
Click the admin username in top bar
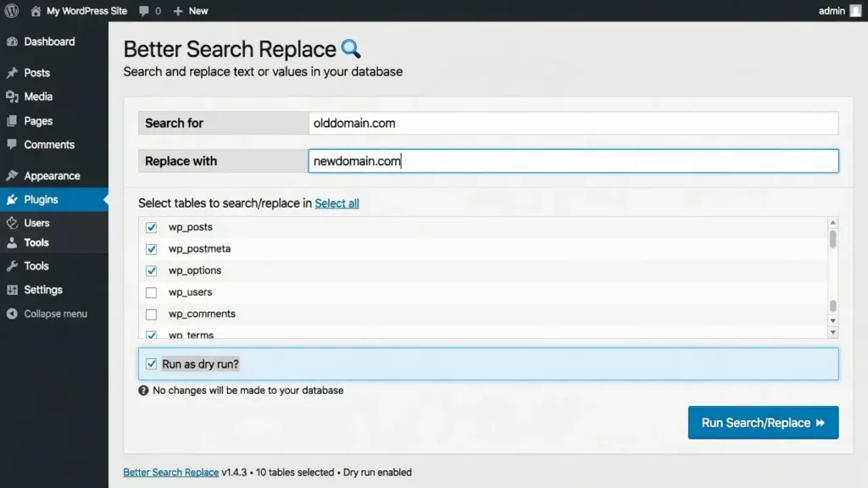pyautogui.click(x=832, y=11)
